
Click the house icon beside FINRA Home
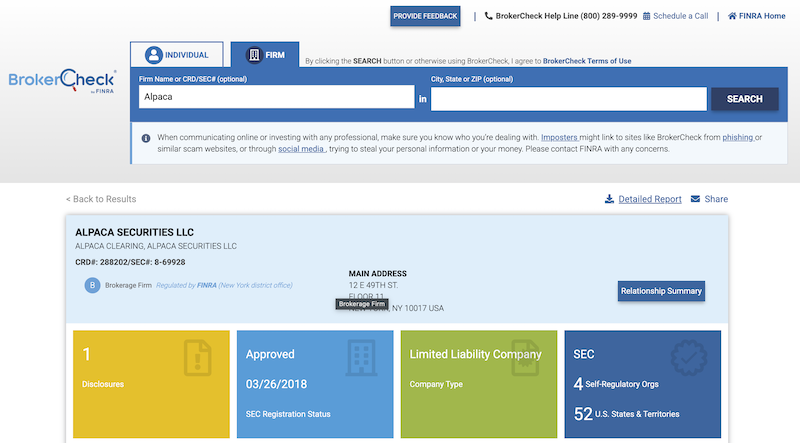[732, 16]
